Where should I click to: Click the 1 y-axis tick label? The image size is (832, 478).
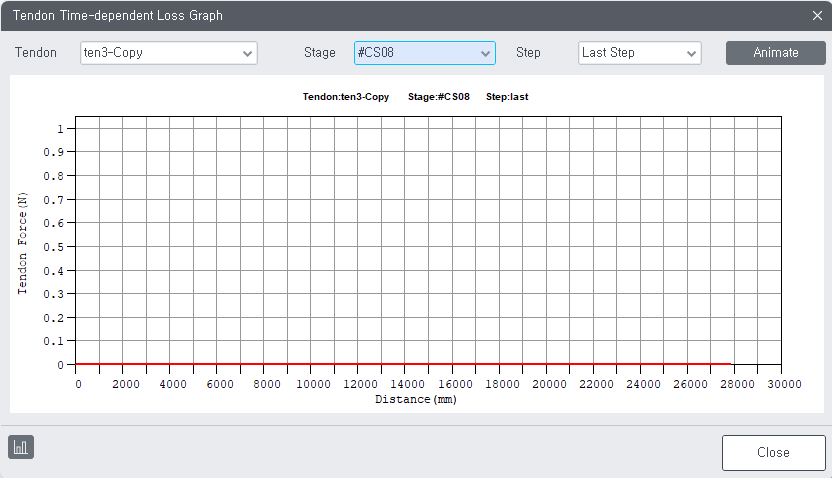tap(60, 129)
